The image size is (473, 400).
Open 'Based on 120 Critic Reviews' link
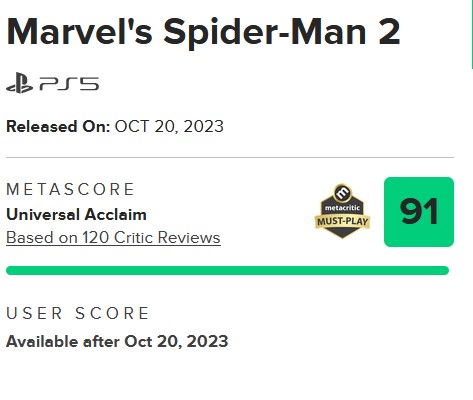tap(113, 238)
